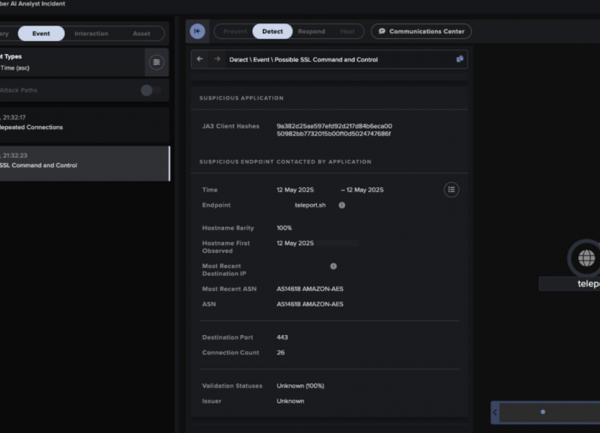
Task: Select the timeline dot marker
Action: click(543, 412)
